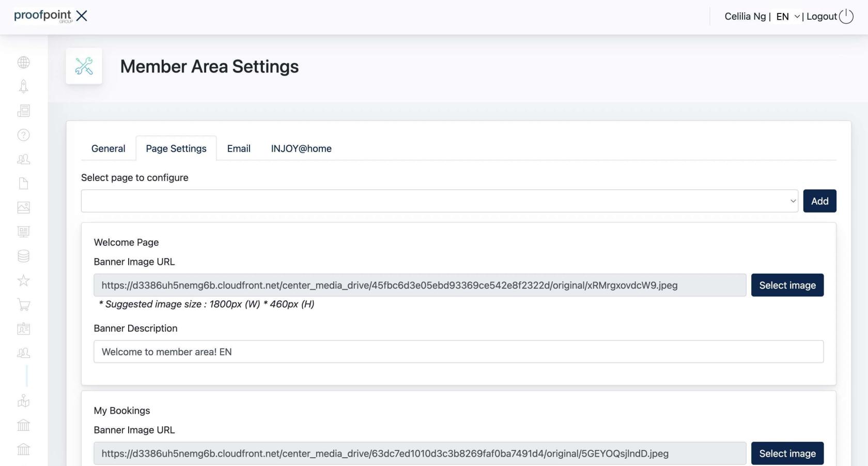Click the presentation board sidebar icon
868x466 pixels.
coord(23,232)
